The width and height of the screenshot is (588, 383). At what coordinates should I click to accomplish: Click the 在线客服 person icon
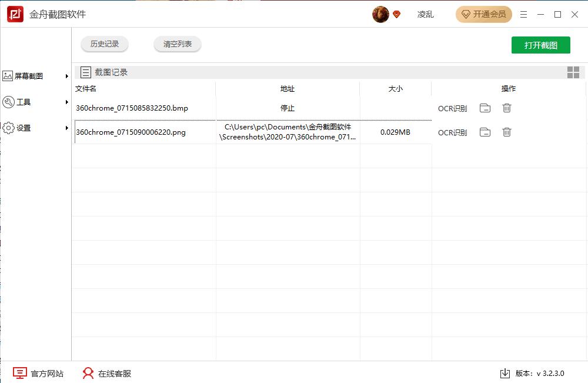click(x=88, y=373)
